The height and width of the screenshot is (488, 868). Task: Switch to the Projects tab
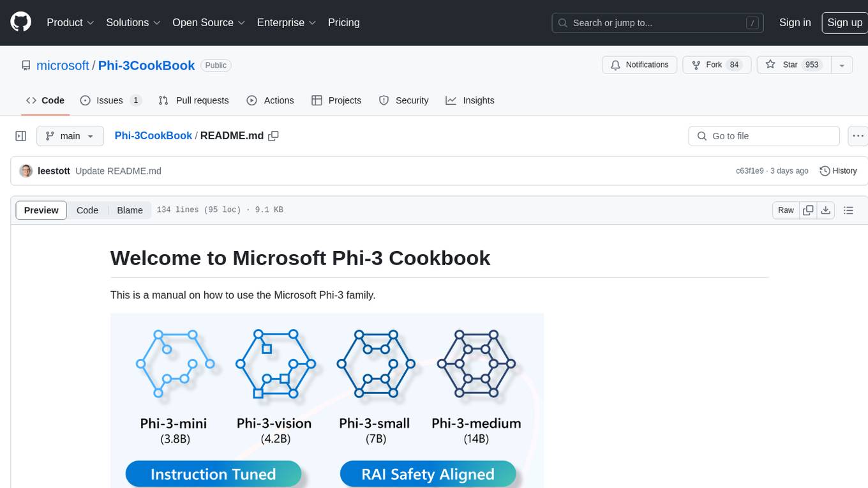(336, 100)
